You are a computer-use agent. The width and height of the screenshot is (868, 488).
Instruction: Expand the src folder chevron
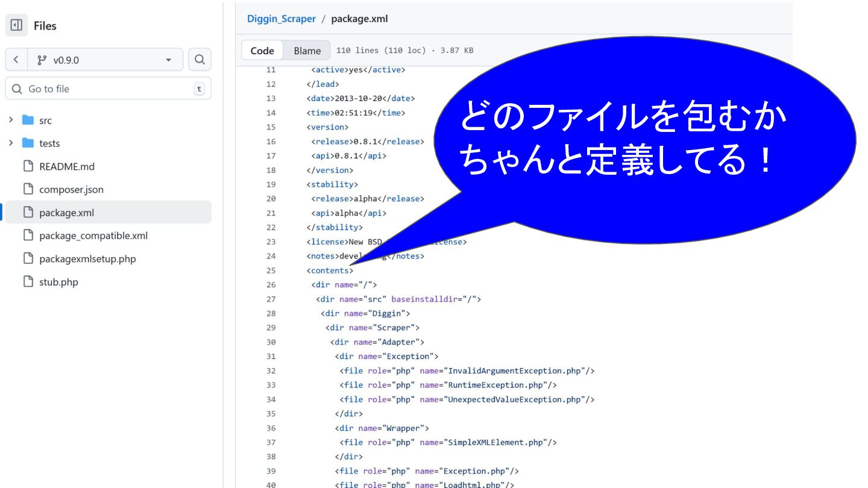point(11,120)
